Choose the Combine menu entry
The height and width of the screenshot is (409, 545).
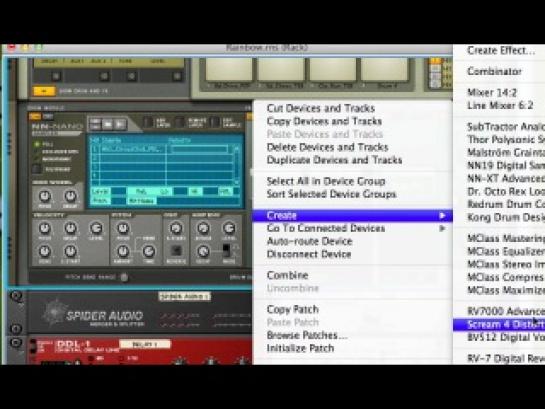pyautogui.click(x=287, y=276)
